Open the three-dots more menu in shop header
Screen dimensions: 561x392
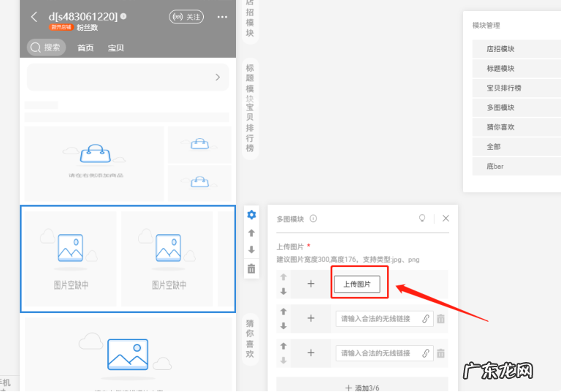coord(222,17)
